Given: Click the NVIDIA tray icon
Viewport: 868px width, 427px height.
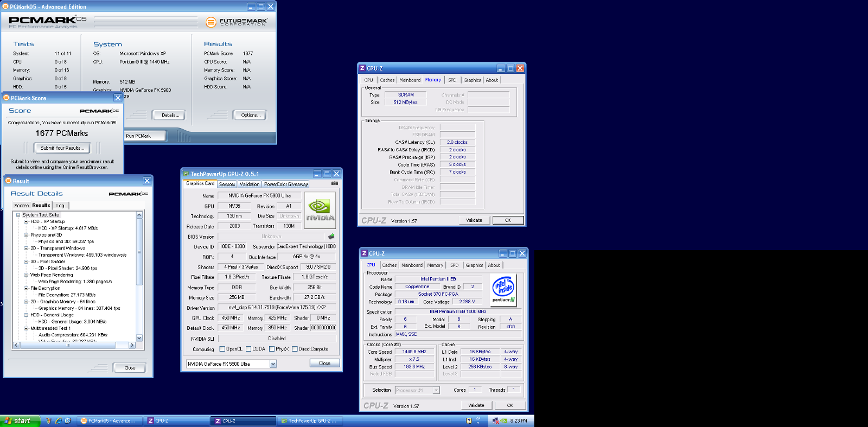Looking at the screenshot, I should [504, 420].
